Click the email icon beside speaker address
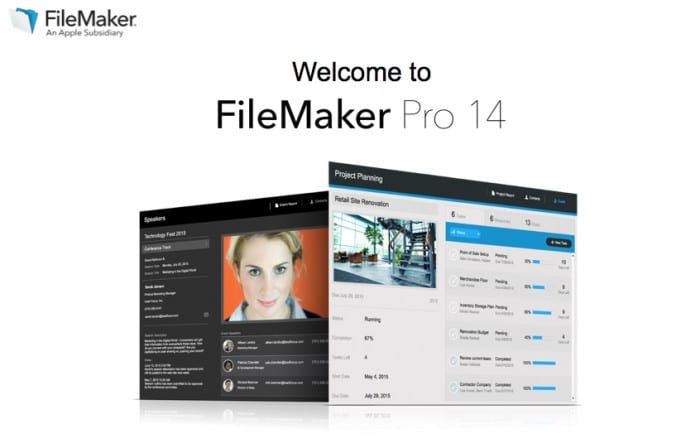Image resolution: width=700 pixels, height=448 pixels. [206, 315]
